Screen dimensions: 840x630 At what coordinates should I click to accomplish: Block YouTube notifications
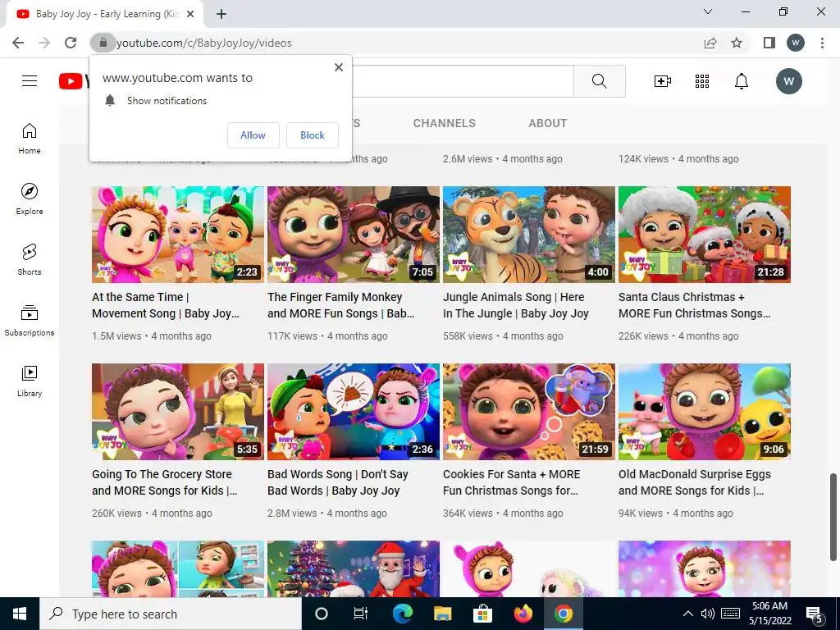(313, 135)
